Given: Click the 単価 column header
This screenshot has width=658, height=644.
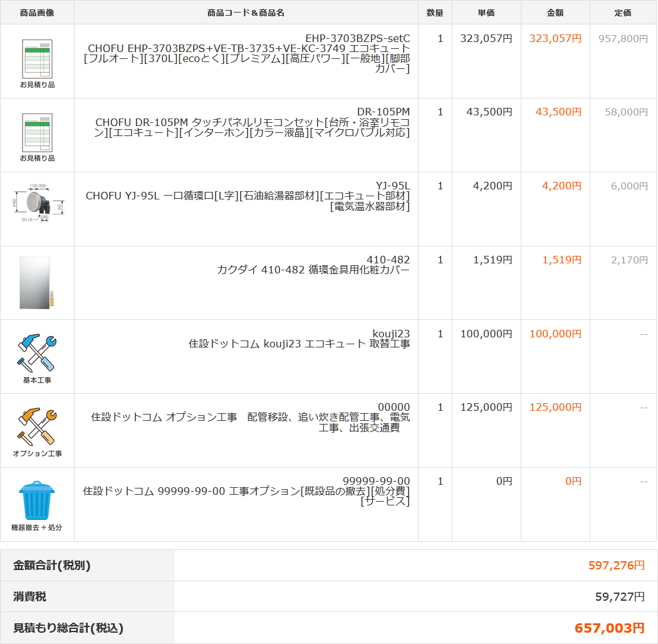Looking at the screenshot, I should point(486,13).
